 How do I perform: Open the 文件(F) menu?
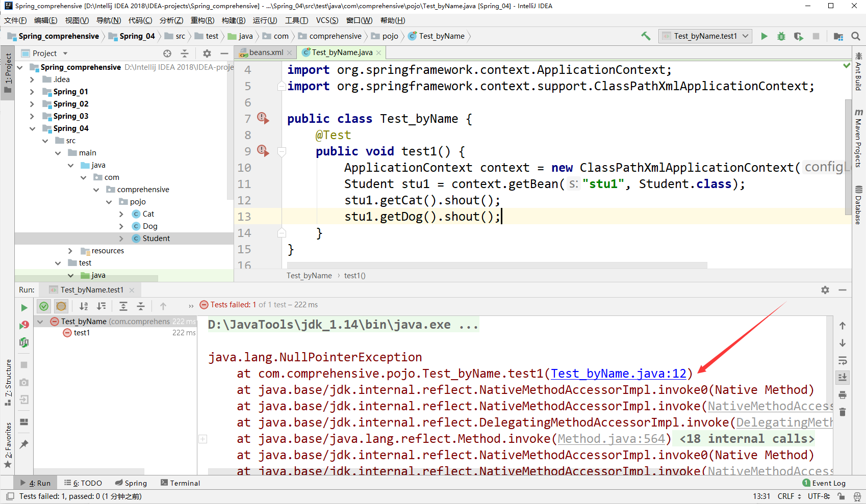tap(15, 20)
